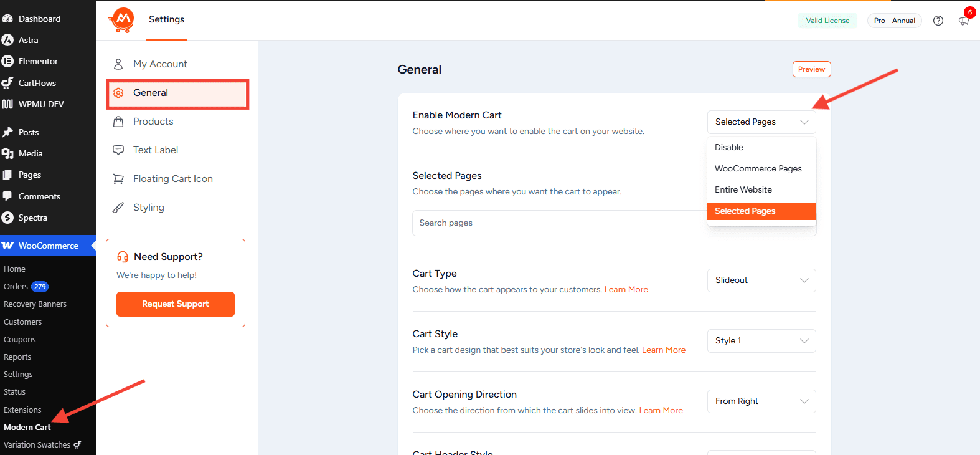Image resolution: width=980 pixels, height=455 pixels.
Task: Open the announcements megaphone icon
Action: tap(964, 21)
